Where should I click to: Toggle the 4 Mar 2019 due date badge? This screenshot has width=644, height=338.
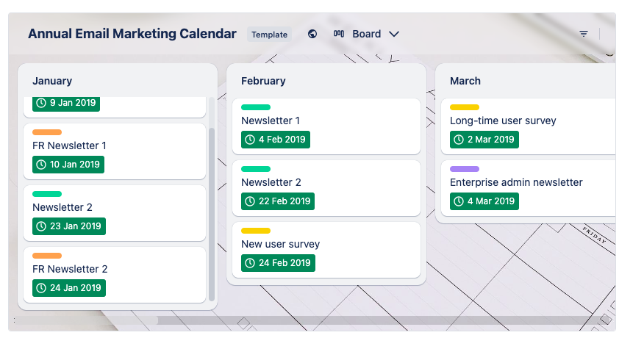484,201
